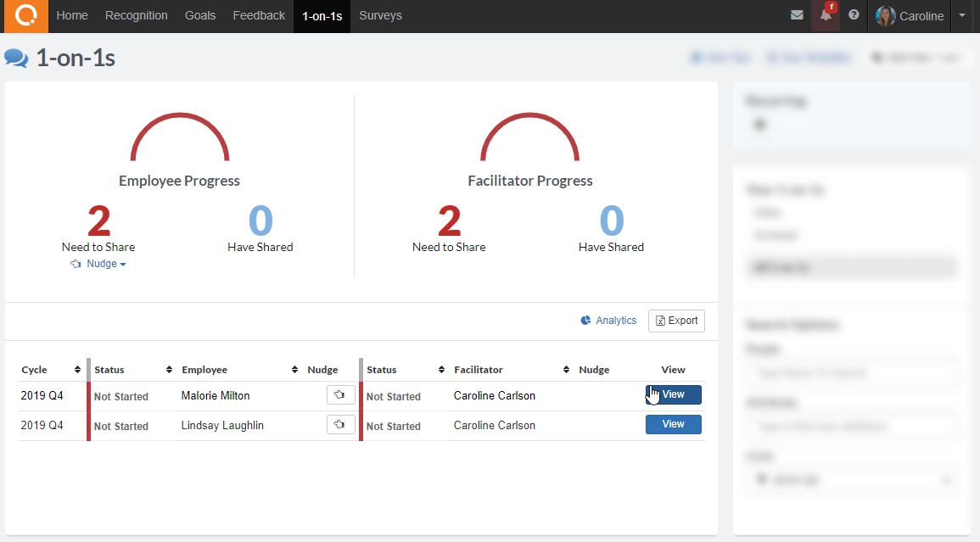
Task: Click Caroline's profile avatar
Action: [x=886, y=16]
